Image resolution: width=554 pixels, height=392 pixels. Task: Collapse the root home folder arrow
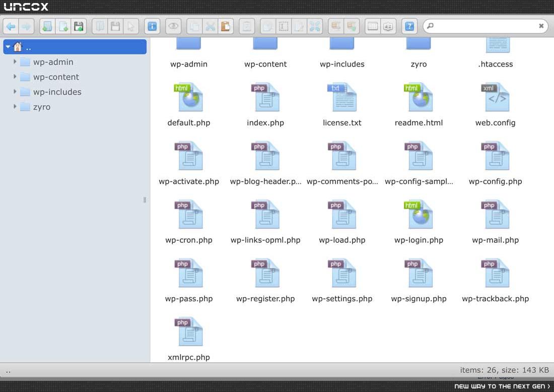click(x=8, y=47)
